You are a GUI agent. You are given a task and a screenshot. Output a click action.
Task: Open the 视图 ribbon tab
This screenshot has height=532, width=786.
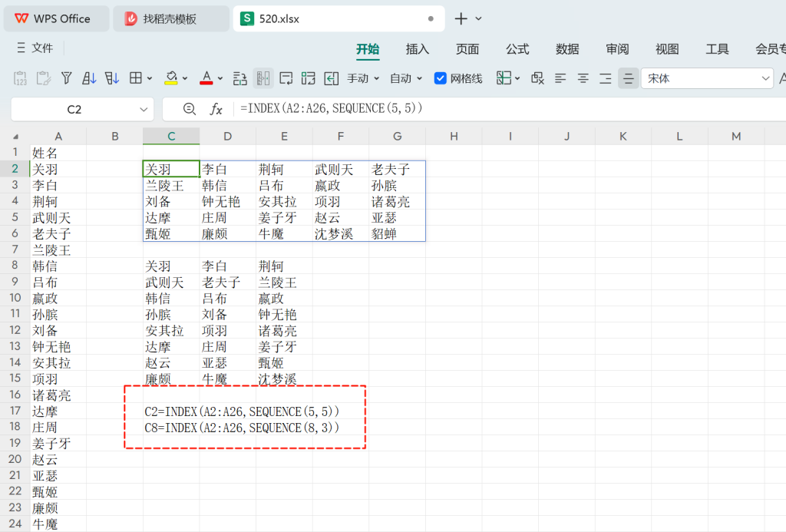coord(667,48)
